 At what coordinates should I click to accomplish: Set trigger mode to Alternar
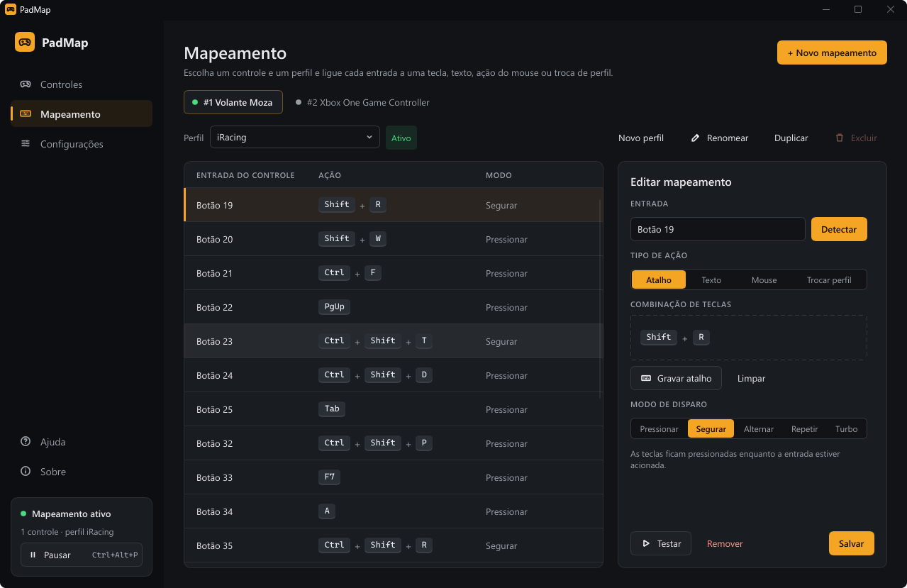point(759,428)
